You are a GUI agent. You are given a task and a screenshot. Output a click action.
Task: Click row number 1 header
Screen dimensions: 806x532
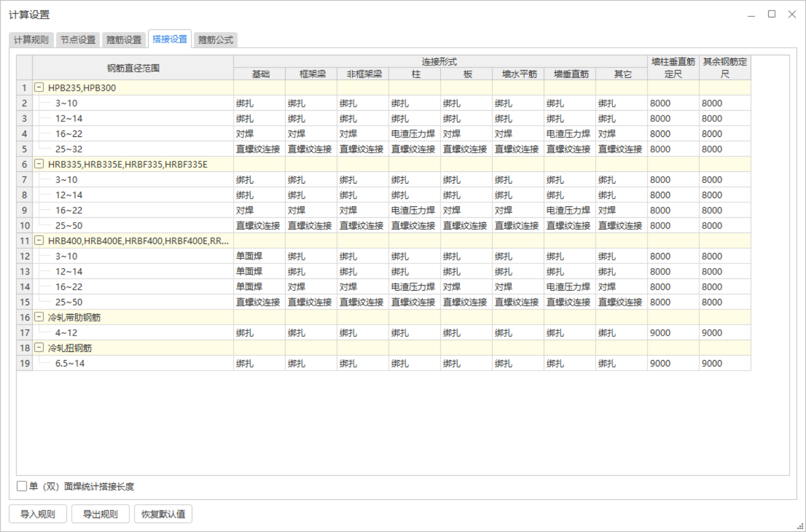click(x=24, y=87)
